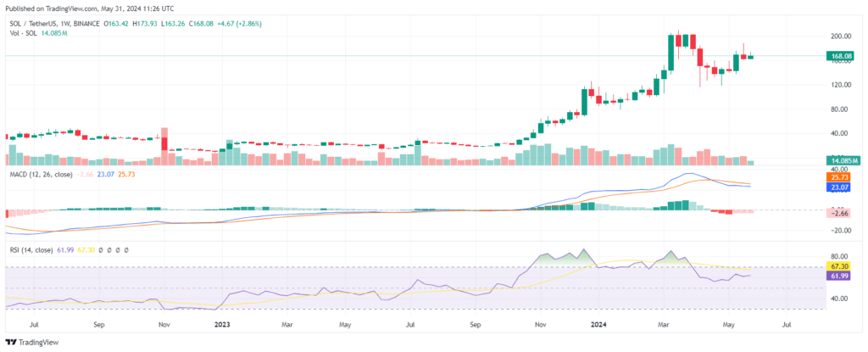Viewport: 868px width, 352px height.
Task: Click the 200.00 price scale label
Action: click(x=843, y=36)
